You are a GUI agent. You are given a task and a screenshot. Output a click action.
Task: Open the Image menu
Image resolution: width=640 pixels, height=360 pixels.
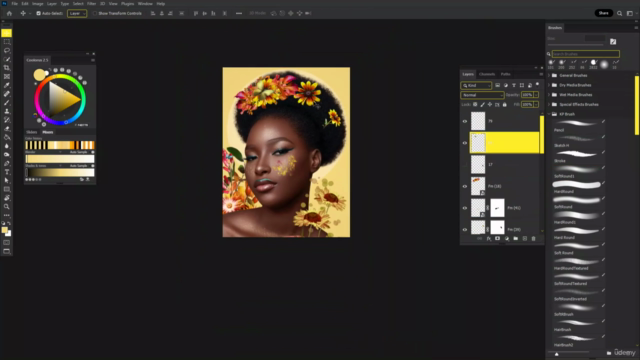pyautogui.click(x=38, y=4)
